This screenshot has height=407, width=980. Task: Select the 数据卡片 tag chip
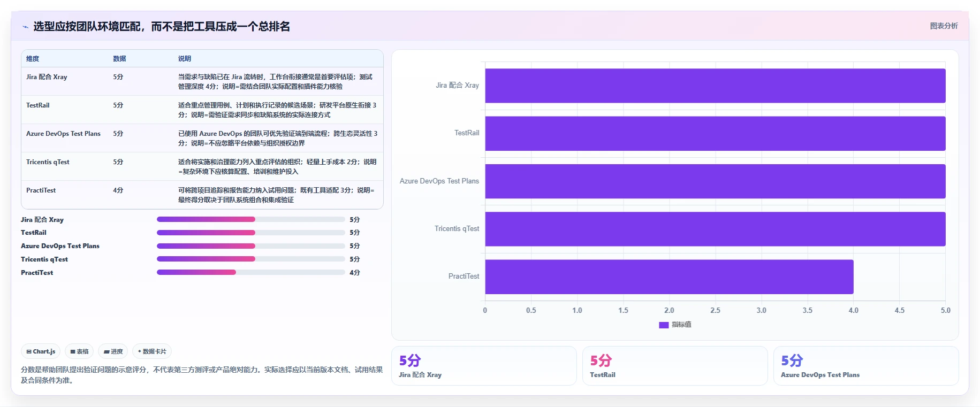[x=152, y=351]
